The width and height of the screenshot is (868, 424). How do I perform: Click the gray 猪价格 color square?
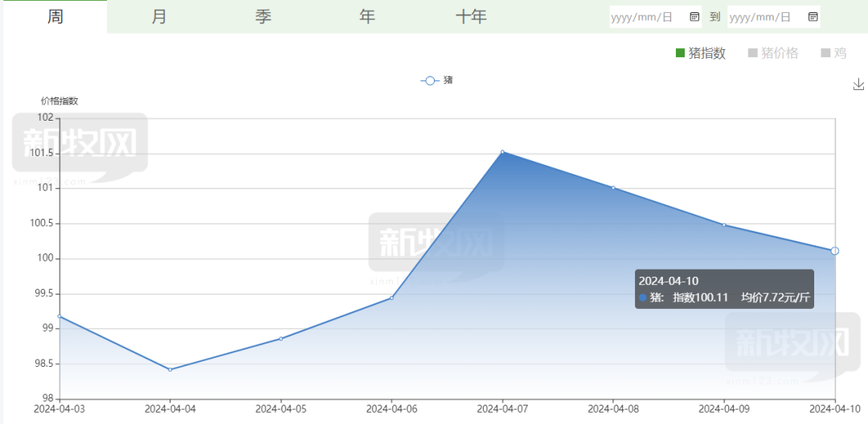pos(752,53)
